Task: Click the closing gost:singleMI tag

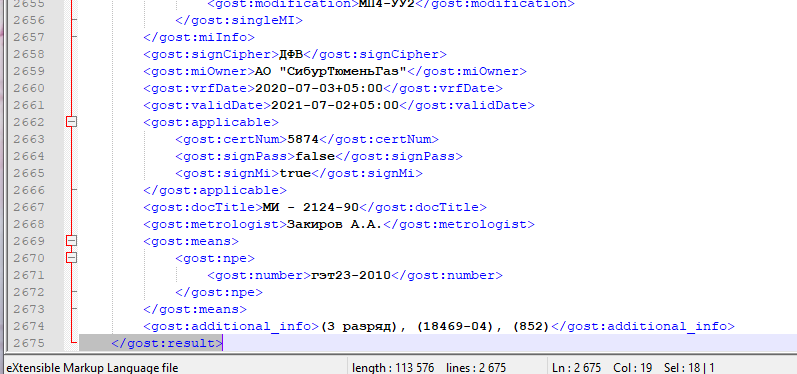Action: point(239,20)
